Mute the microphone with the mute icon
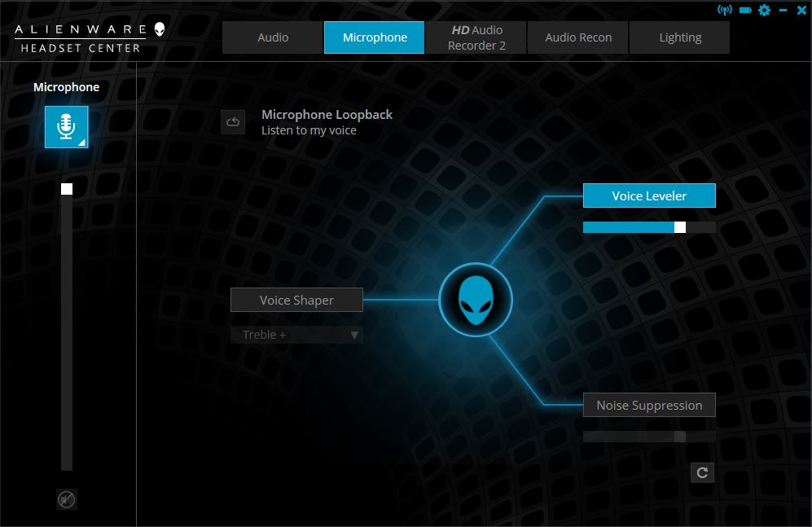812x527 pixels. pyautogui.click(x=66, y=499)
